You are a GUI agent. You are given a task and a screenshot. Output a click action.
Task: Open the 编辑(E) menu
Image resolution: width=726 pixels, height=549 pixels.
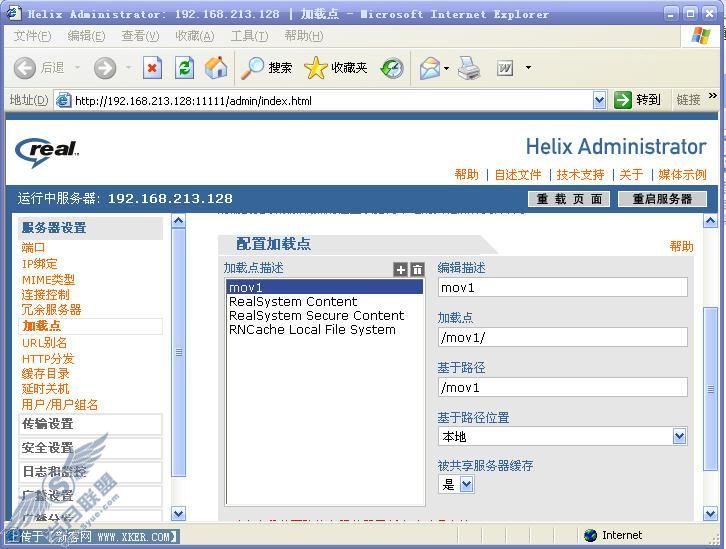pyautogui.click(x=86, y=36)
